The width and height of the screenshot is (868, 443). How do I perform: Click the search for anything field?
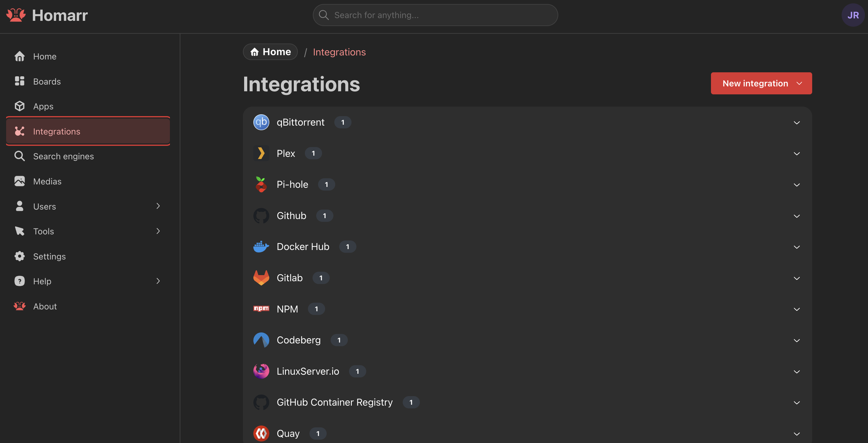(x=435, y=15)
